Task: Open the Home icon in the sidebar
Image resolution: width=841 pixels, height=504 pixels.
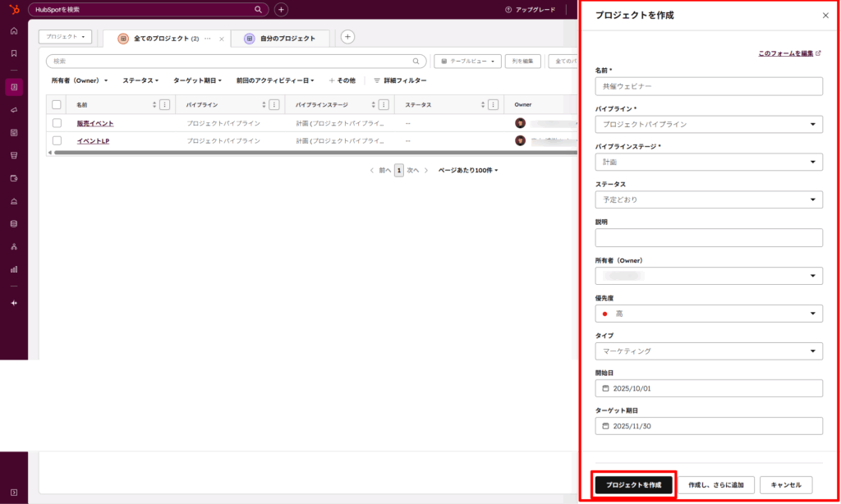Action: tap(12, 30)
